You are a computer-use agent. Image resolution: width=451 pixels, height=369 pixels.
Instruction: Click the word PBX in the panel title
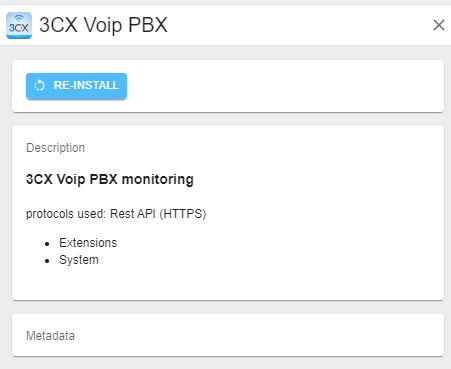[x=148, y=25]
